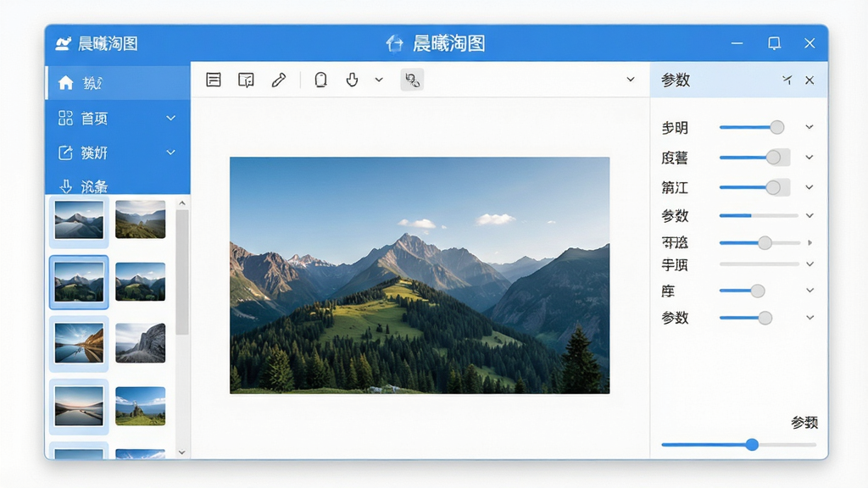This screenshot has width=868, height=488.
Task: Expand the chevron on the edit sidebar row
Action: point(171,152)
